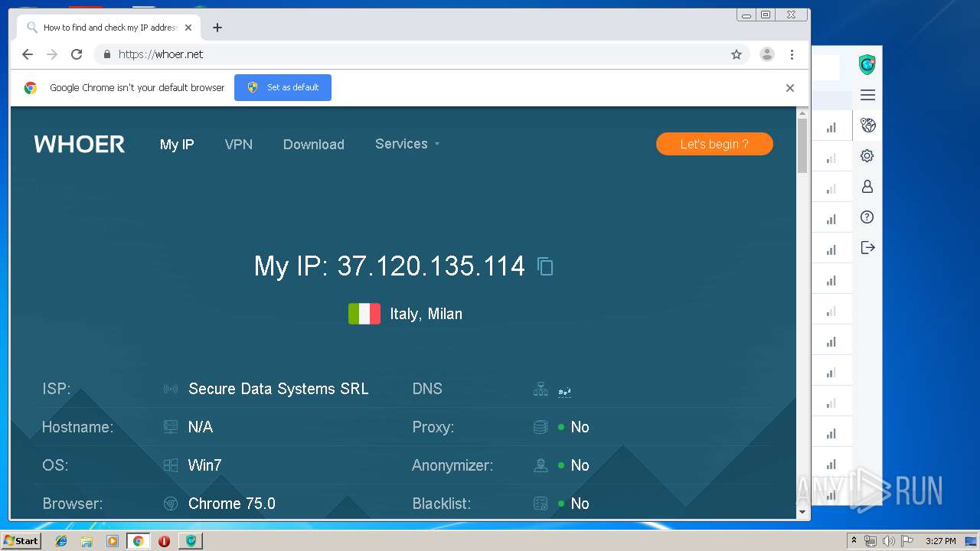980x551 pixels.
Task: Click the Proxy database icon
Action: pyautogui.click(x=541, y=427)
